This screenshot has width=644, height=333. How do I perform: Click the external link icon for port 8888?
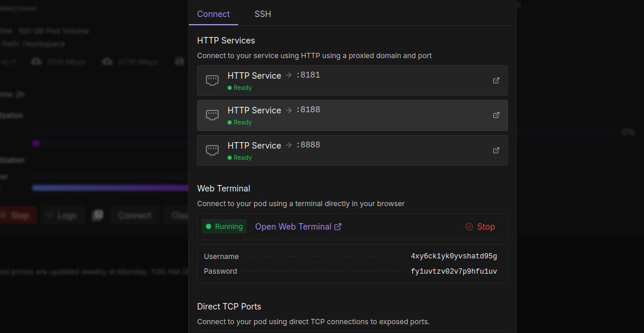pos(496,150)
